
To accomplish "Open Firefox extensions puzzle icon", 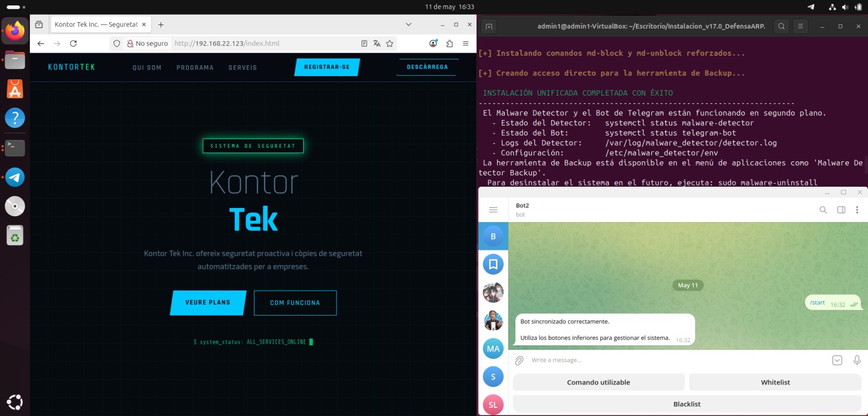I will click(x=449, y=43).
